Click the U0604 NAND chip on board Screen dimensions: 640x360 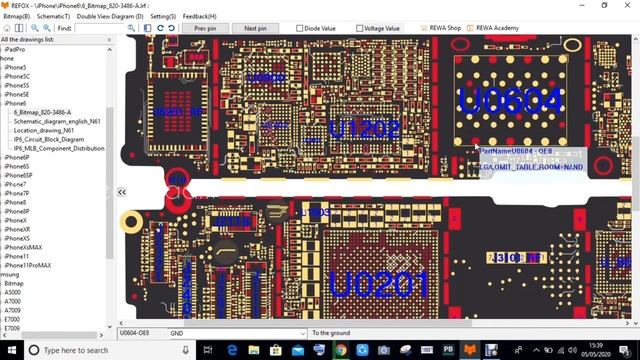(511, 100)
